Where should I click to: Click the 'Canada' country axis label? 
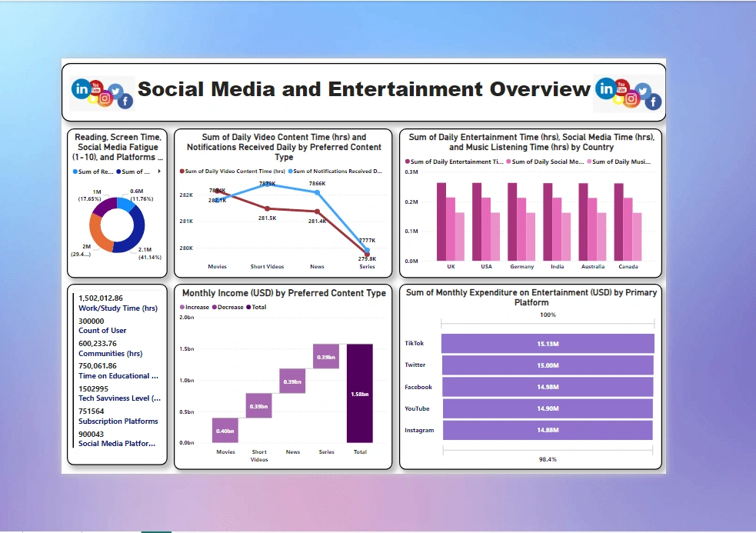[x=628, y=266]
